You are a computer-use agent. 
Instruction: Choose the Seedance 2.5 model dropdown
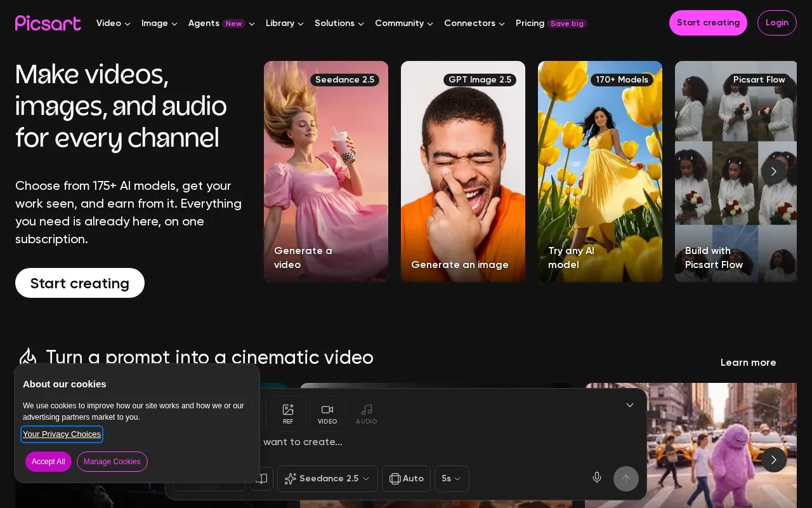327,478
